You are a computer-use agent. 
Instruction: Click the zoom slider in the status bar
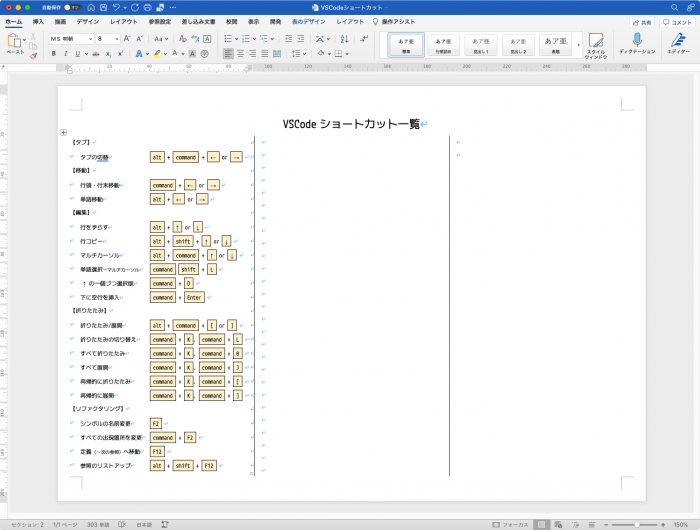click(637, 524)
